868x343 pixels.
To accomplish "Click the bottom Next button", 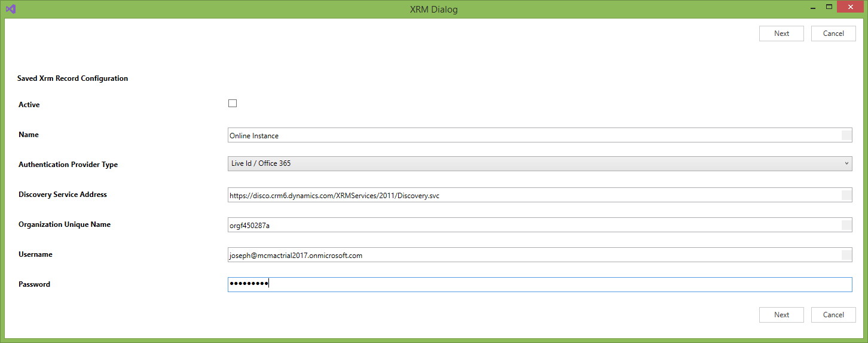I will pyautogui.click(x=781, y=315).
